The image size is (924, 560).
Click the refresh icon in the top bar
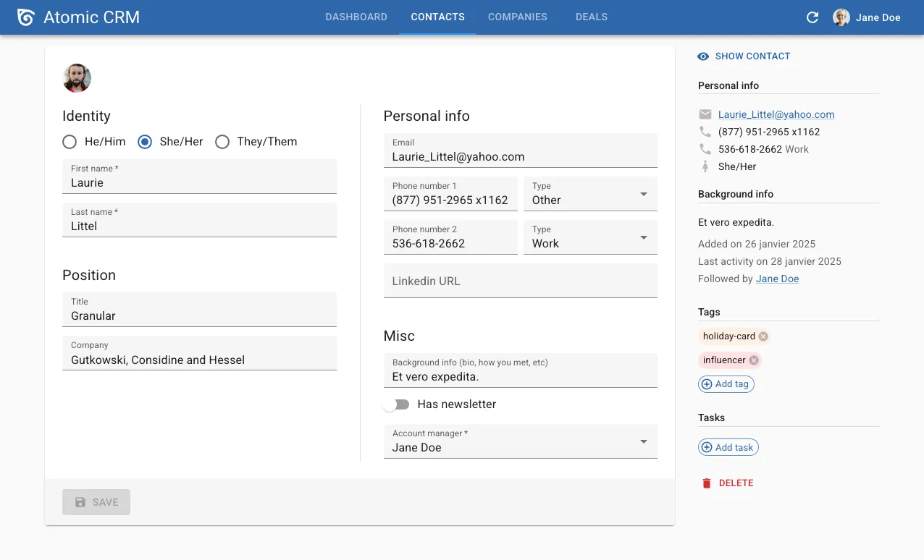(812, 17)
